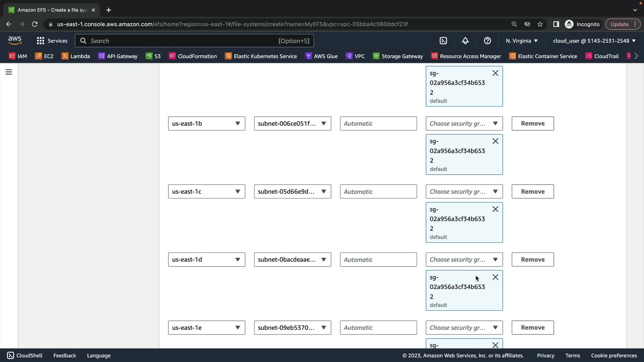
Task: Click the help question mark icon
Action: pos(487,41)
